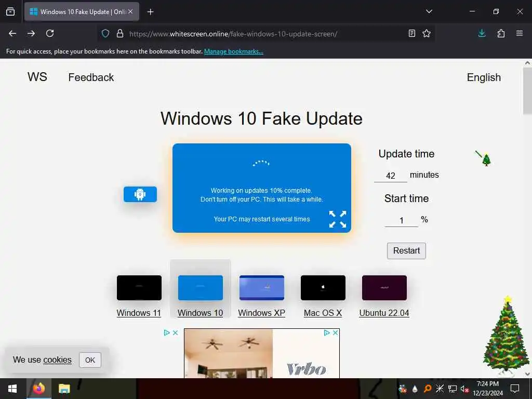Toggle reader view icon

pos(411,34)
